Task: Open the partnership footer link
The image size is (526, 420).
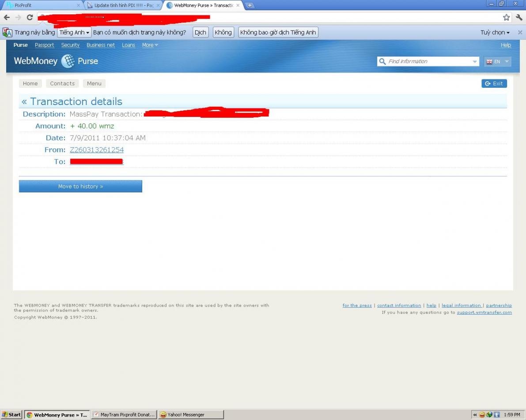Action: 499,305
